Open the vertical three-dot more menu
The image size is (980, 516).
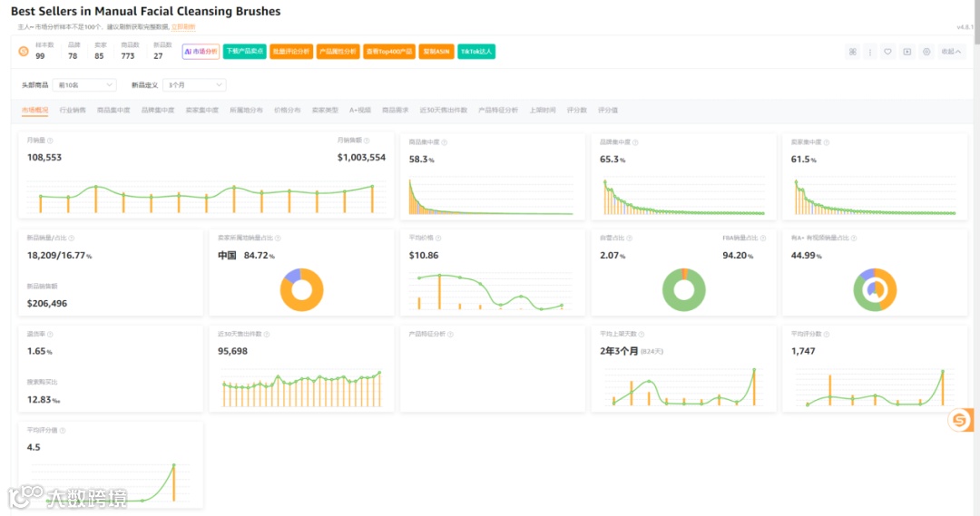870,52
